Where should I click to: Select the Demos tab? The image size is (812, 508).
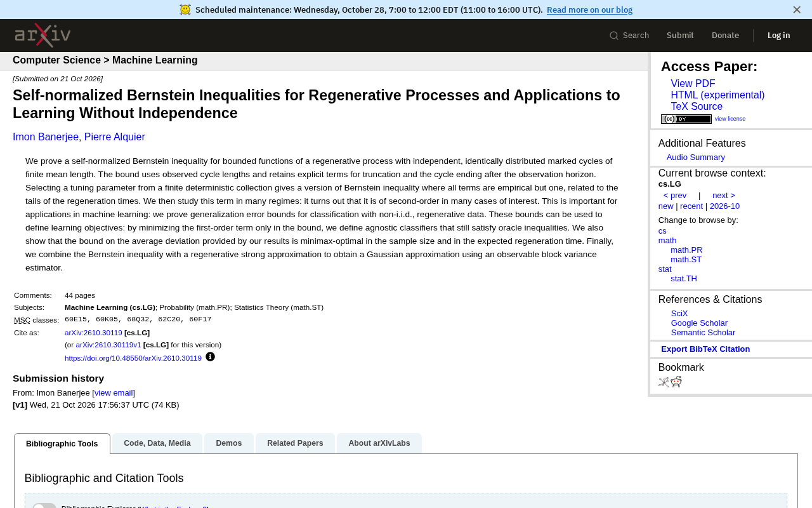(x=229, y=443)
